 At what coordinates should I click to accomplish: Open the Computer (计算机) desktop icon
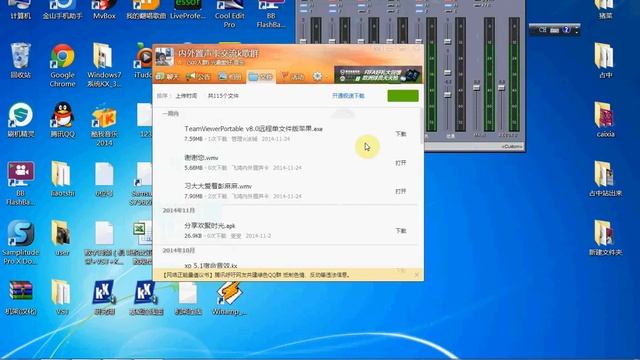point(20,10)
